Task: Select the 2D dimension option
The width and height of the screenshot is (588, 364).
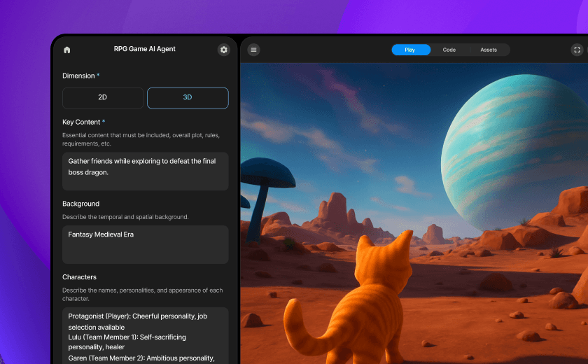Action: click(x=103, y=98)
